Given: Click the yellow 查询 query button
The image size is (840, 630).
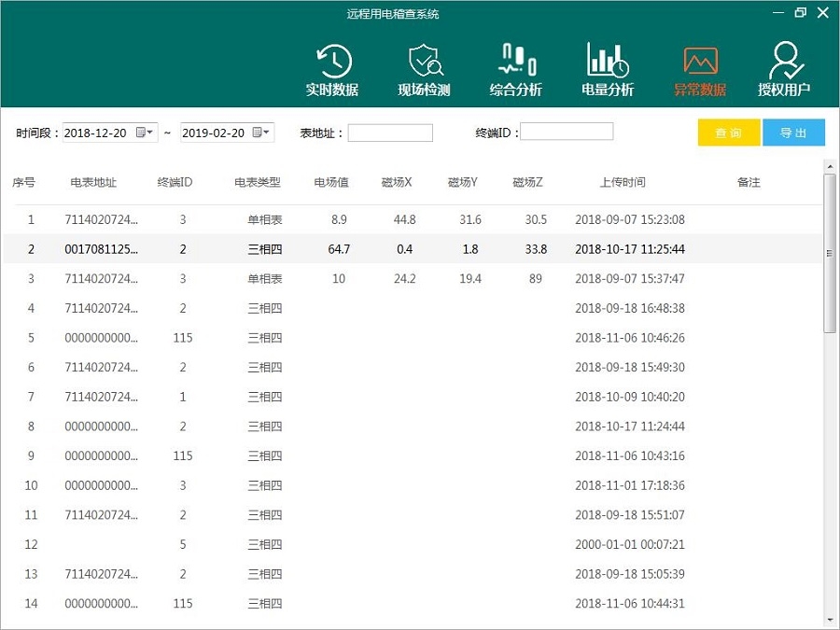Looking at the screenshot, I should tap(729, 133).
